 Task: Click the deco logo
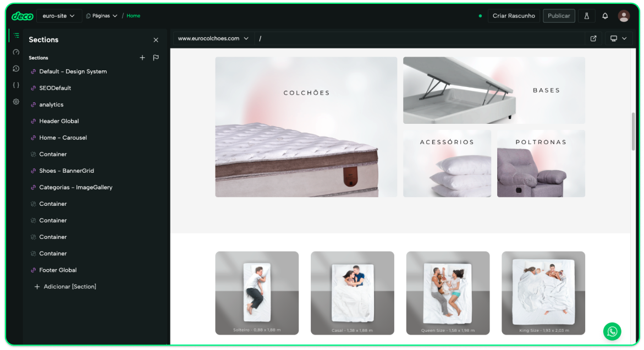point(23,16)
